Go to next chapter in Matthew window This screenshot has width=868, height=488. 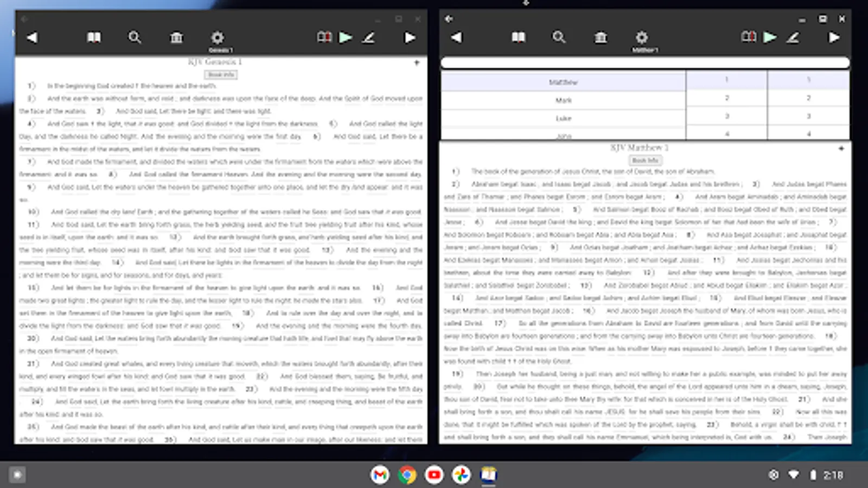click(834, 37)
